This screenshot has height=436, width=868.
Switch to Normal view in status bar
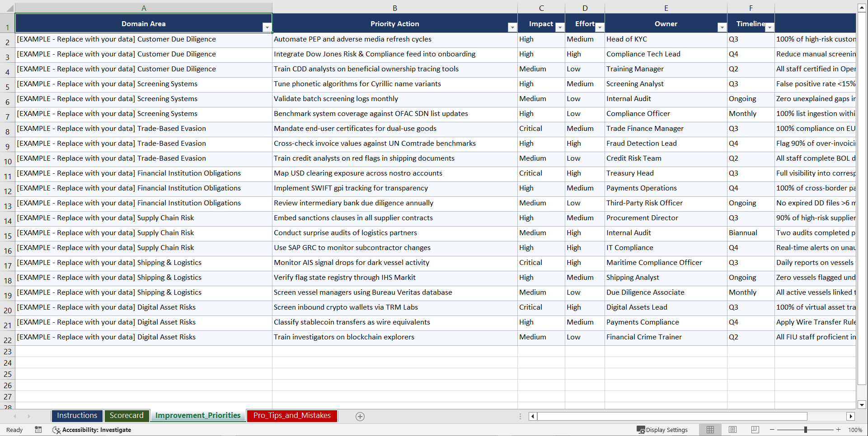[x=710, y=430]
